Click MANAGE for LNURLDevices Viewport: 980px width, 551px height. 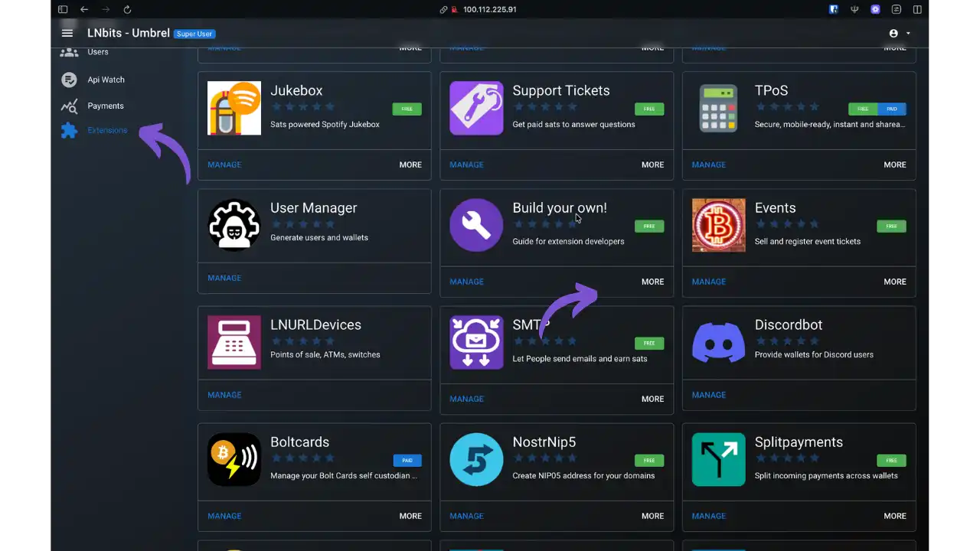[224, 395]
